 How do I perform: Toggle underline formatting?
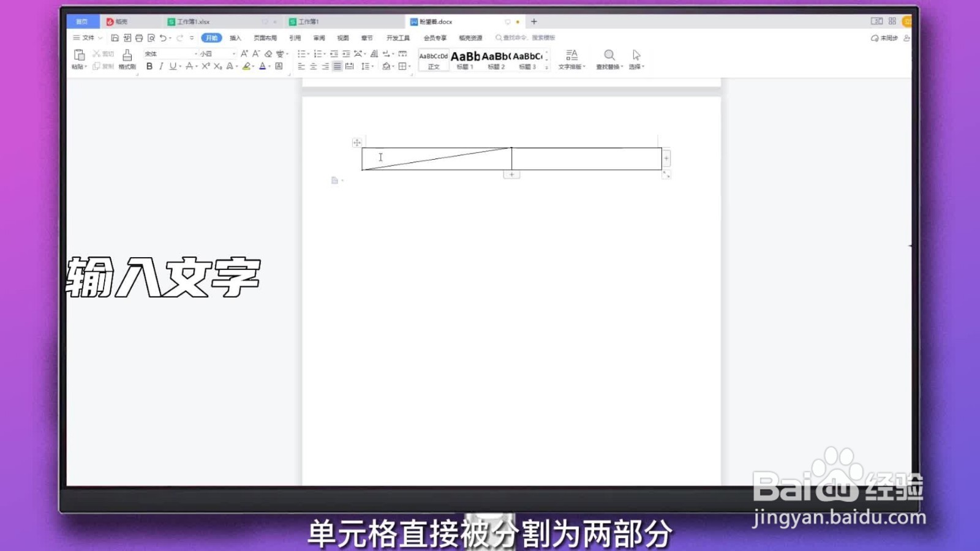coord(173,66)
